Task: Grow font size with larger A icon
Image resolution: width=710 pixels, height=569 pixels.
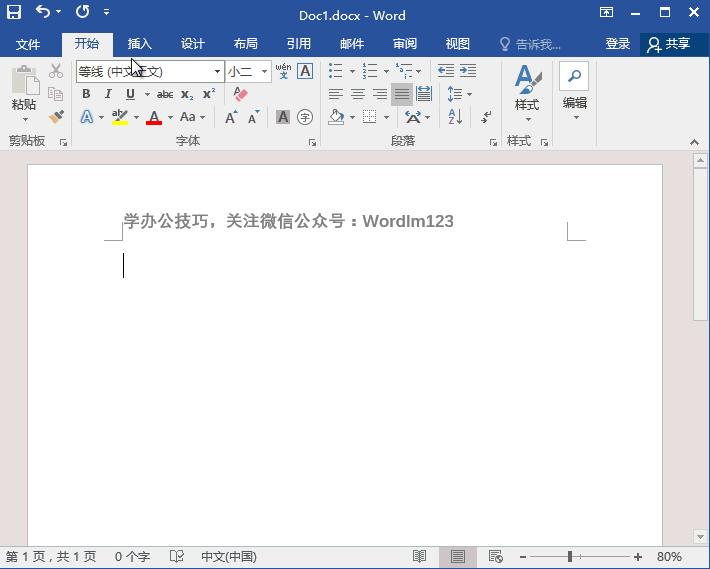Action: coord(231,117)
